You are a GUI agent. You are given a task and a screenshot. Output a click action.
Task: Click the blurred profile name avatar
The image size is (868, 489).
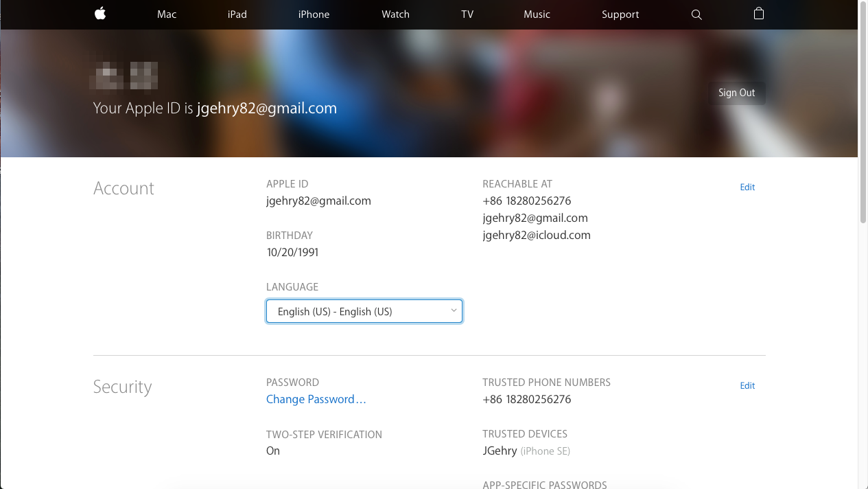[124, 76]
